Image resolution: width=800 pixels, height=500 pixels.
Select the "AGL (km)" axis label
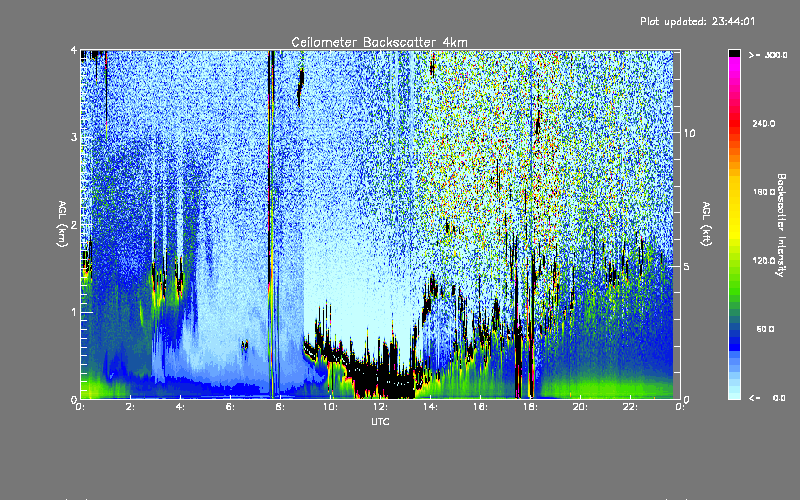click(x=62, y=224)
